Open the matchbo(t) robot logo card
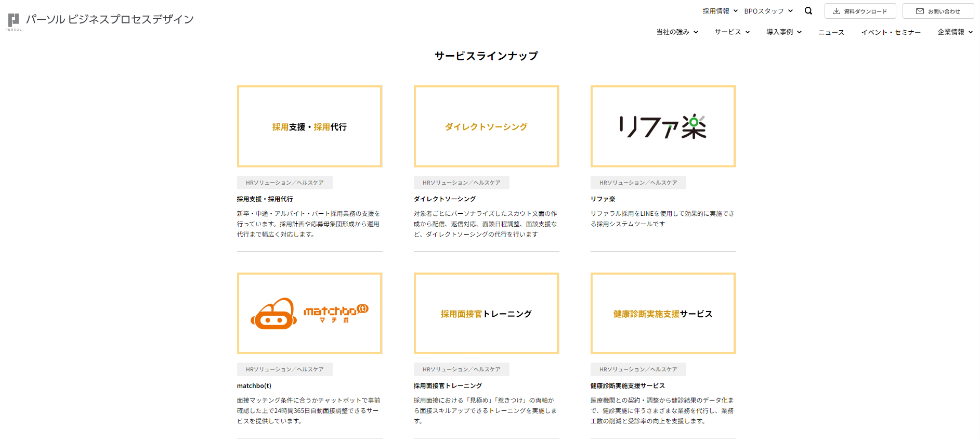The image size is (980, 439). pos(310,314)
